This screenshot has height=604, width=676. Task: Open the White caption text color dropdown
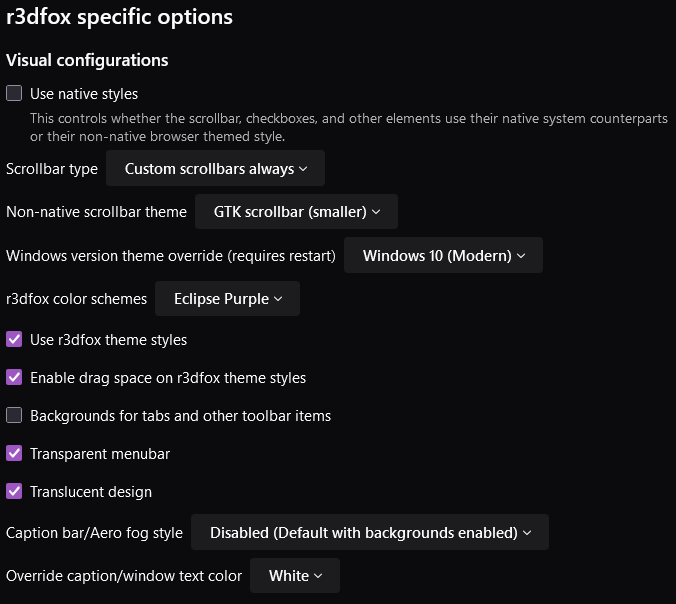point(295,576)
